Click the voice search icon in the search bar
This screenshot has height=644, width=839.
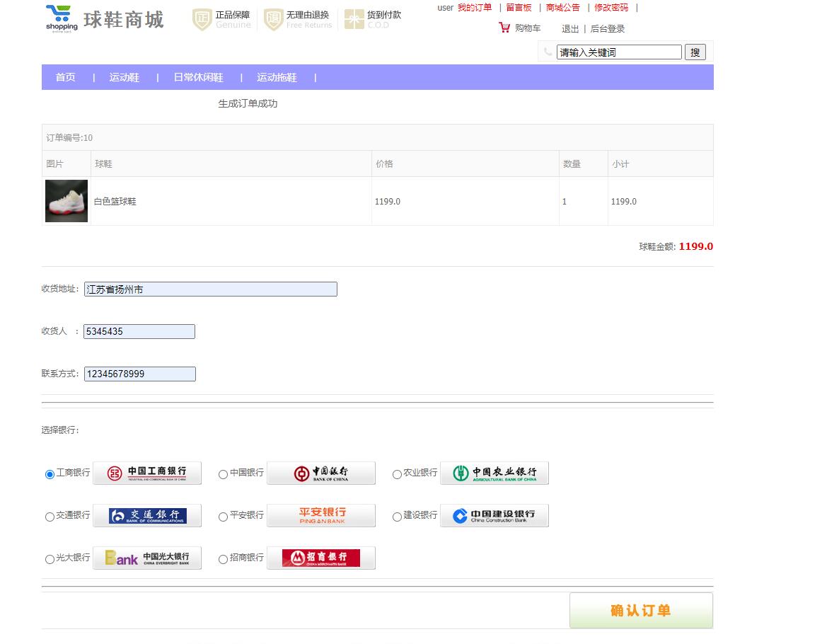pyautogui.click(x=548, y=52)
